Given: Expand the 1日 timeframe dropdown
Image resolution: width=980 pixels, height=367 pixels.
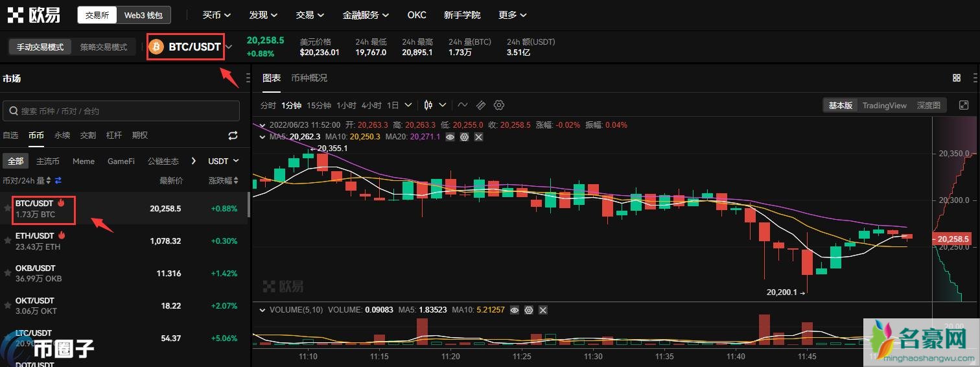Looking at the screenshot, I should tap(408, 105).
